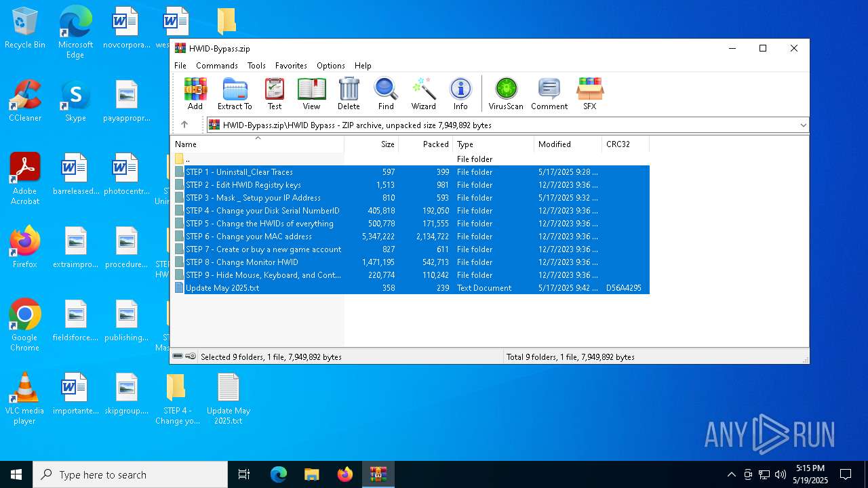Click the taskbar search box
868x488 pixels.
point(130,474)
